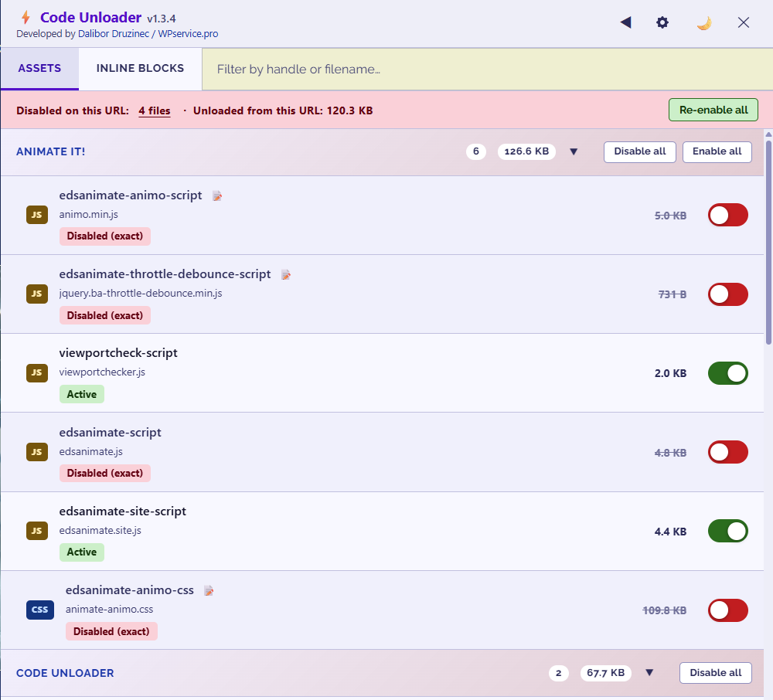Image resolution: width=773 pixels, height=700 pixels.
Task: Disable the viewportcheck-script toggle
Action: coord(727,373)
